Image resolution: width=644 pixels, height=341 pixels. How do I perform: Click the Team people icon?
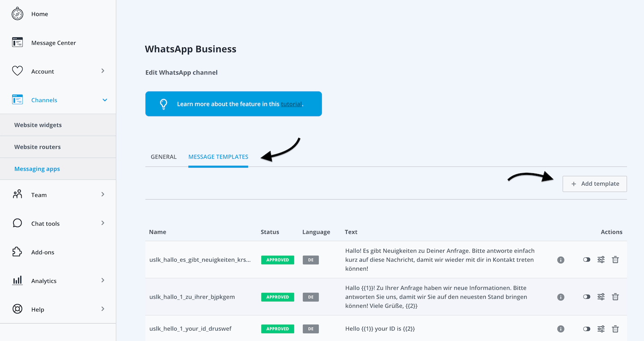click(x=17, y=195)
